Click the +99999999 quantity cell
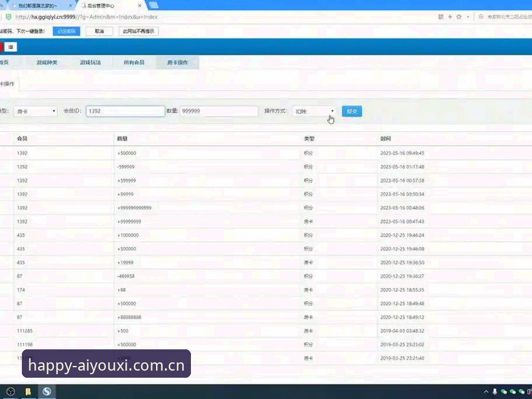532x399 pixels. coord(129,222)
